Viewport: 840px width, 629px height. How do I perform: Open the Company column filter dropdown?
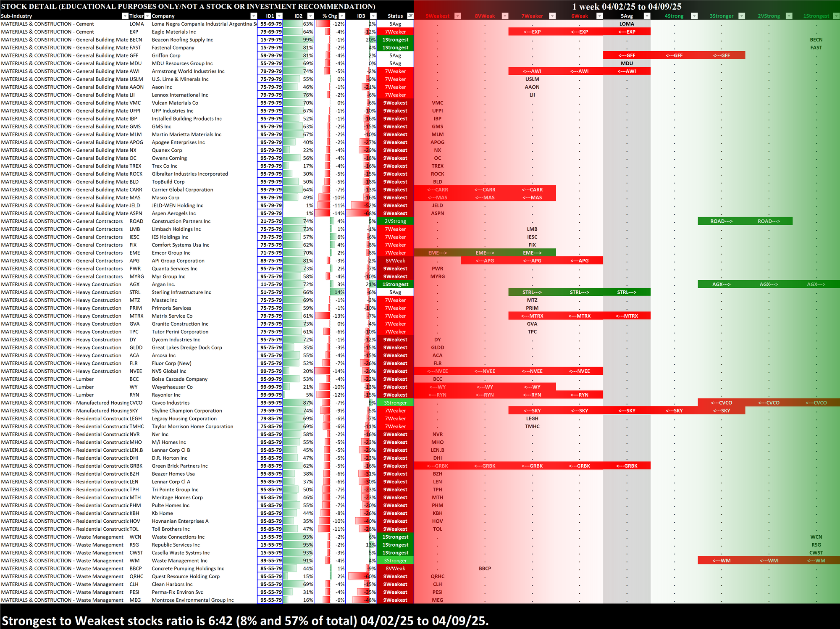[253, 16]
